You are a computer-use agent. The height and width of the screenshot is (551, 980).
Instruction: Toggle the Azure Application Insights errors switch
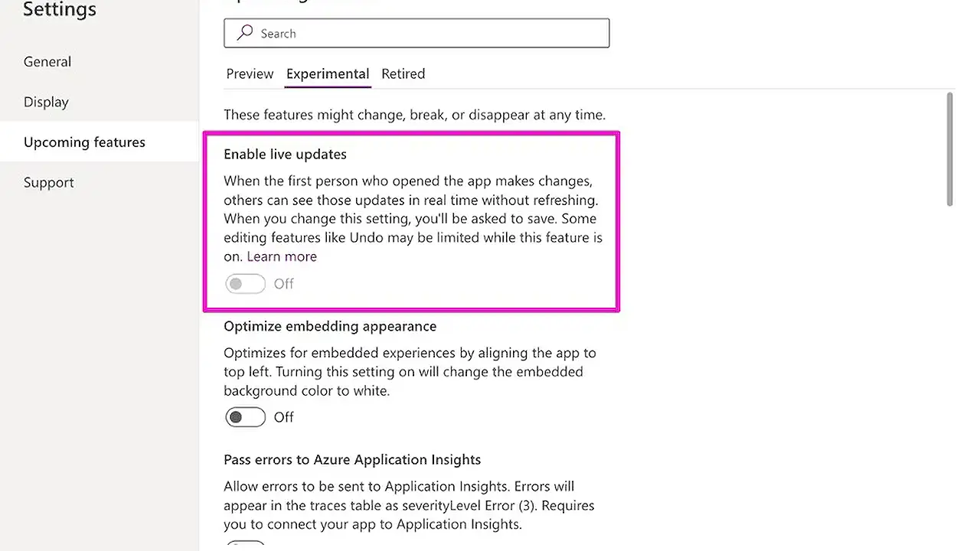245,546
